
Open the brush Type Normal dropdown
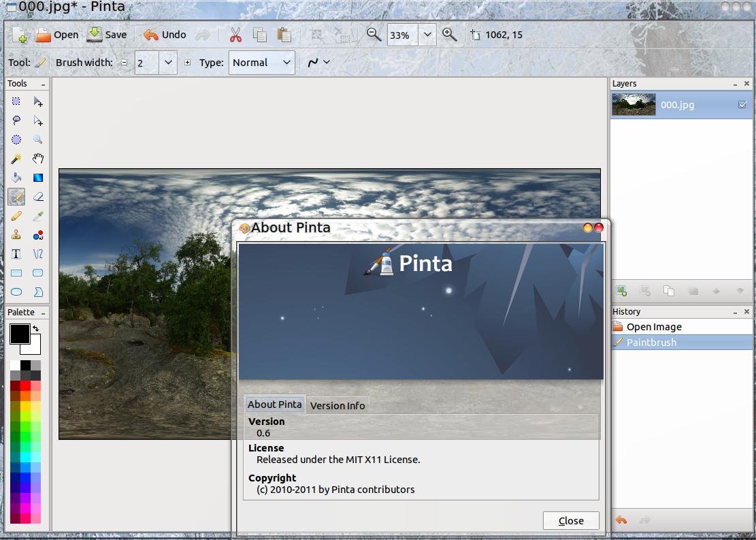click(x=261, y=62)
